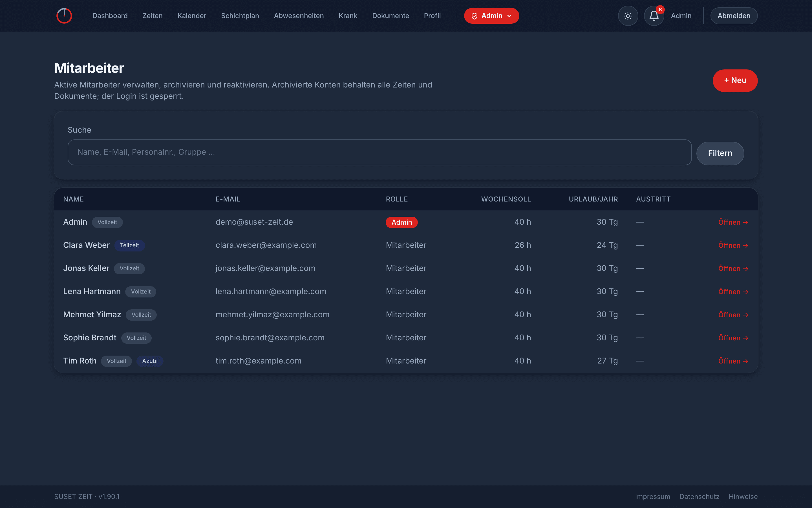Go to Dokumente
The height and width of the screenshot is (508, 812).
tap(390, 16)
